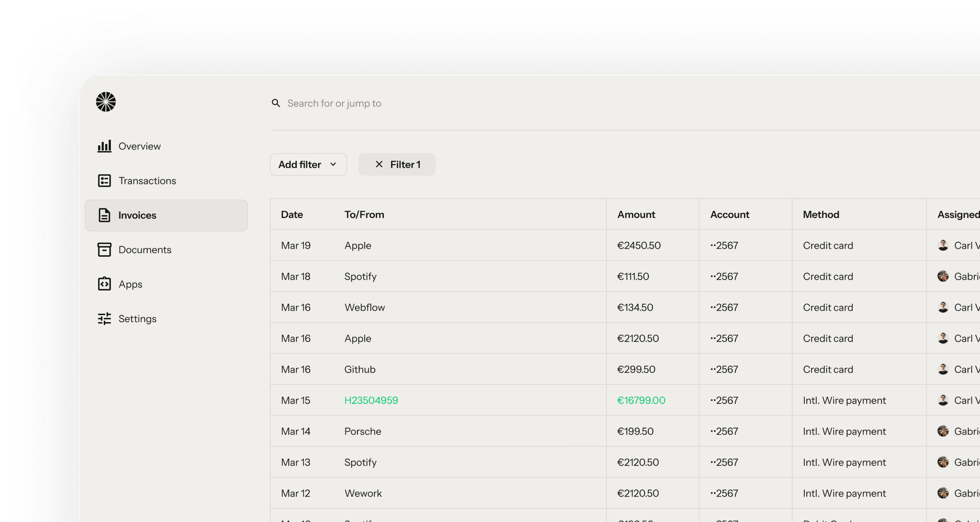
Task: Open Settings via its sliders icon
Action: click(104, 318)
